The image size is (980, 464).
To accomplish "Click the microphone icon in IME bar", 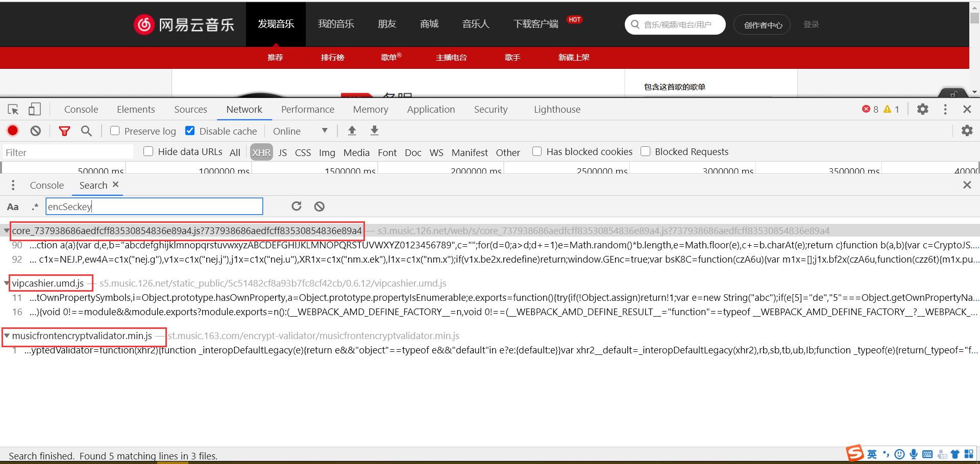I will point(914,454).
